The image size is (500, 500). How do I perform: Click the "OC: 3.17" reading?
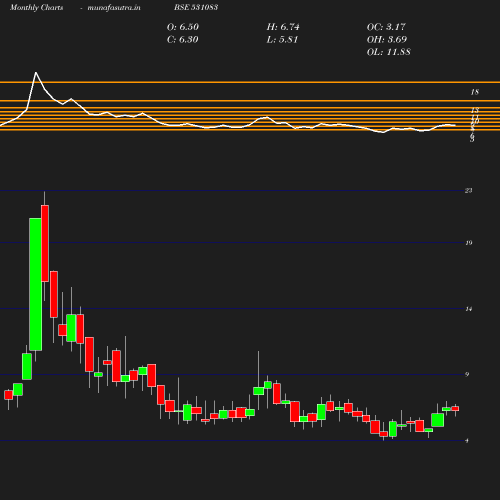386,27
